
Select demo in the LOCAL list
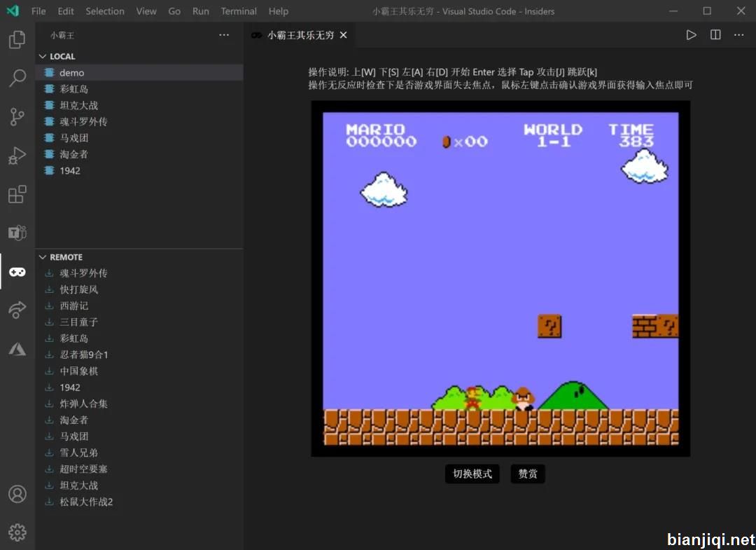pos(140,72)
